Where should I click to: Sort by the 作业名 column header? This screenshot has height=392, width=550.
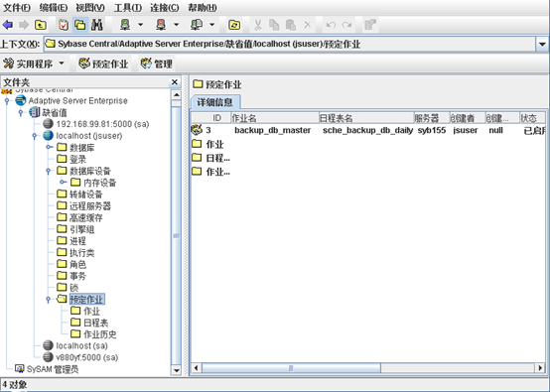(x=275, y=118)
